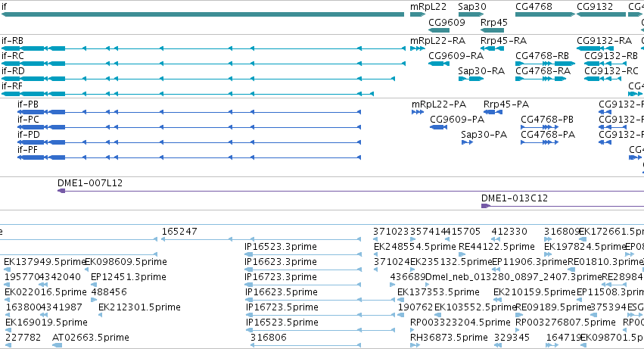Select BAC clone DME1-007L12

point(350,191)
